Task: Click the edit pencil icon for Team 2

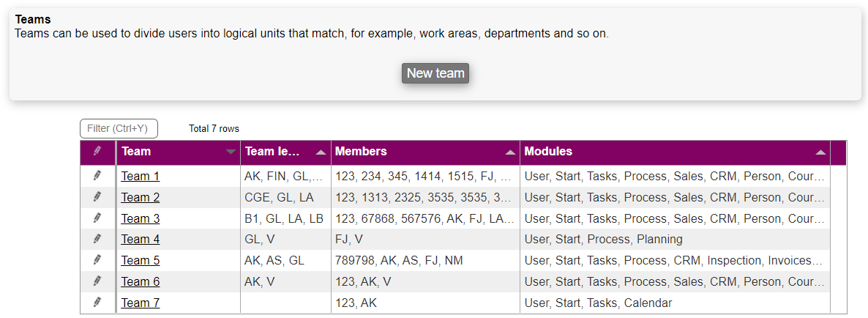Action: pos(97,197)
